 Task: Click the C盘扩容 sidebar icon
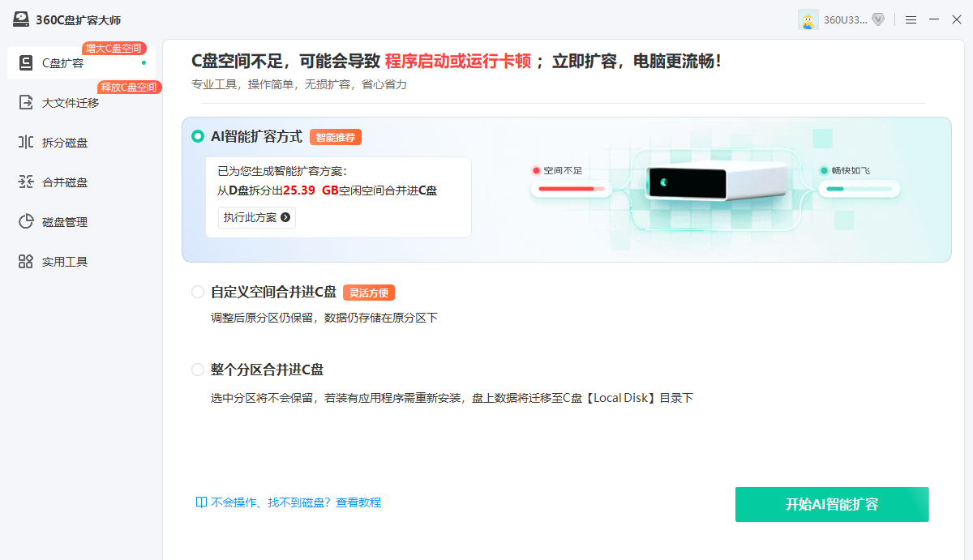pyautogui.click(x=26, y=63)
